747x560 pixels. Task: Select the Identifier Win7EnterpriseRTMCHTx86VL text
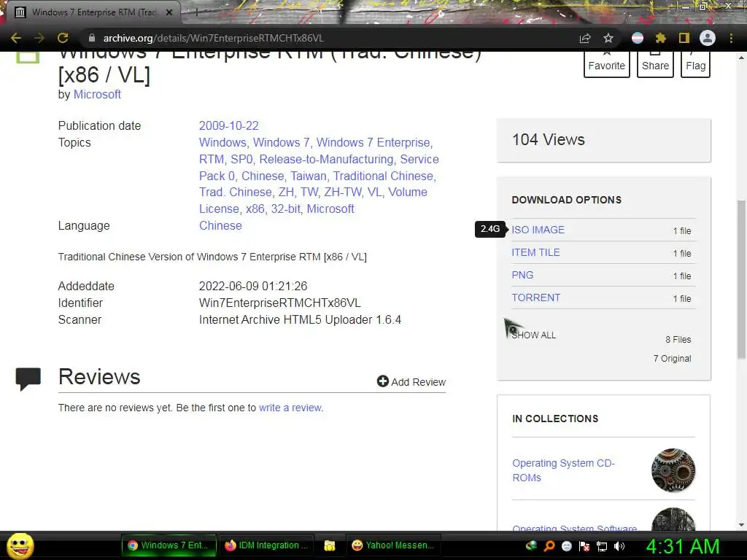click(279, 303)
